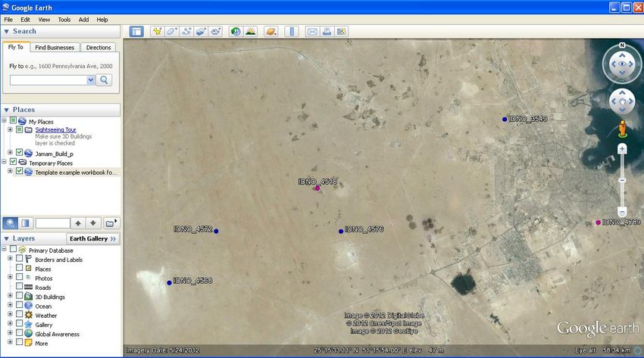Move selected place down with arrow
The width and height of the screenshot is (644, 358).
click(x=93, y=223)
